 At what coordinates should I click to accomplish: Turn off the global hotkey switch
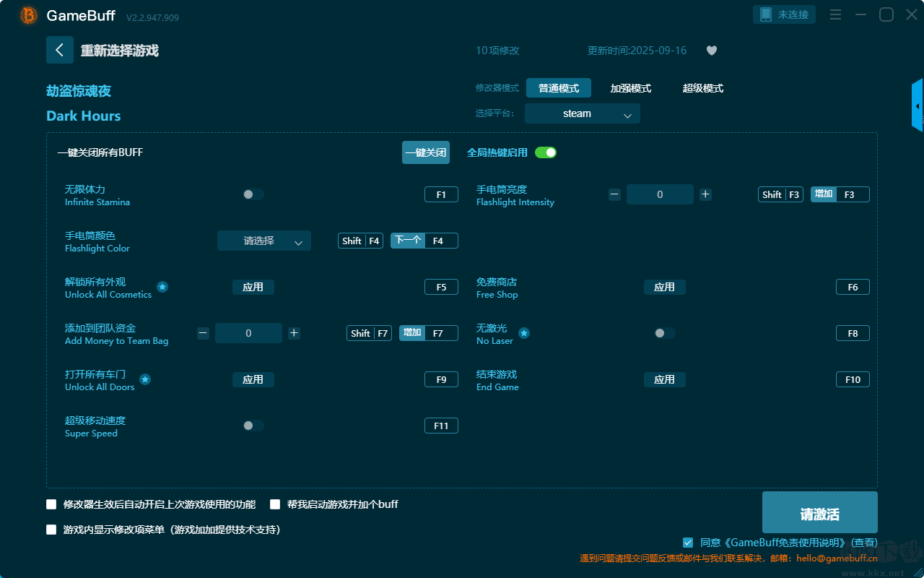tap(546, 152)
